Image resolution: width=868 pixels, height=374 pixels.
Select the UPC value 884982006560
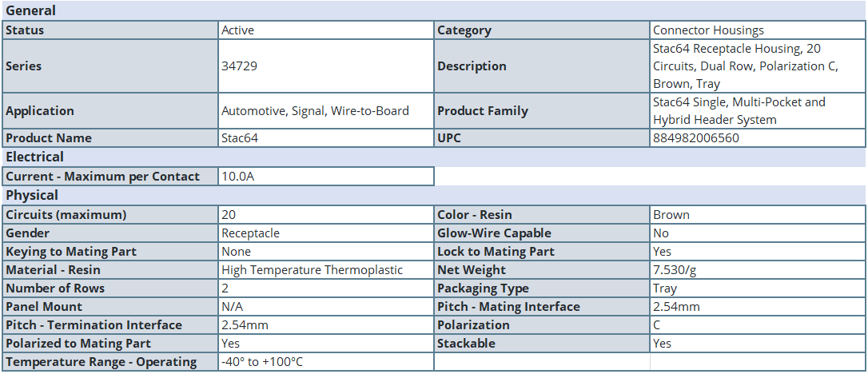[696, 137]
